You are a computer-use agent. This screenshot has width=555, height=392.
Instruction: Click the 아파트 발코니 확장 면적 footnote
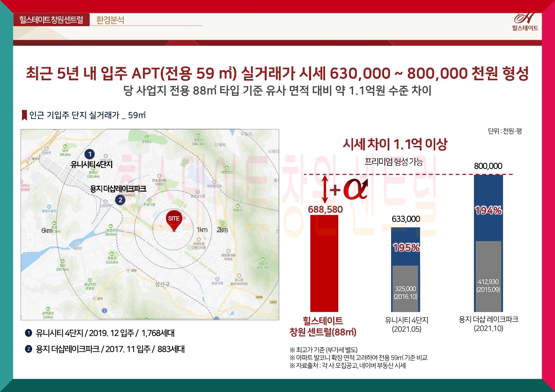(359, 357)
